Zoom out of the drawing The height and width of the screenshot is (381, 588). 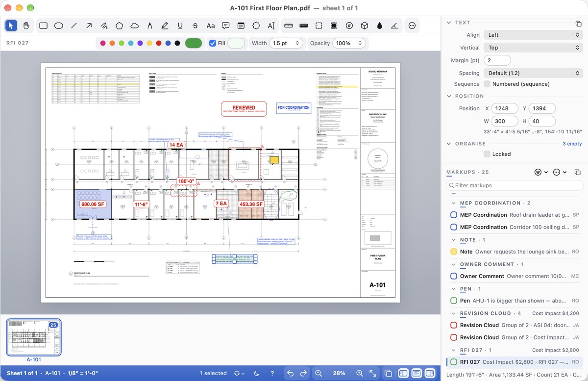coord(318,373)
